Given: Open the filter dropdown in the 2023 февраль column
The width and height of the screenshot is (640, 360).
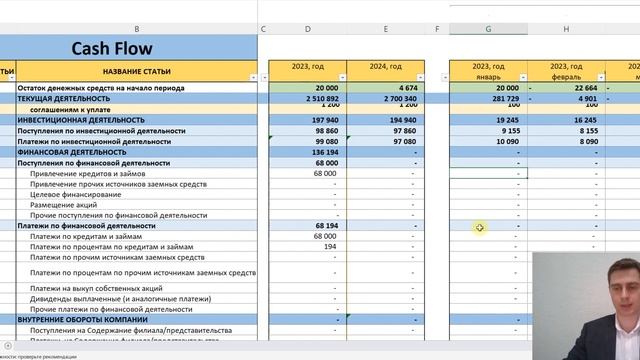Looking at the screenshot, I should 601,78.
